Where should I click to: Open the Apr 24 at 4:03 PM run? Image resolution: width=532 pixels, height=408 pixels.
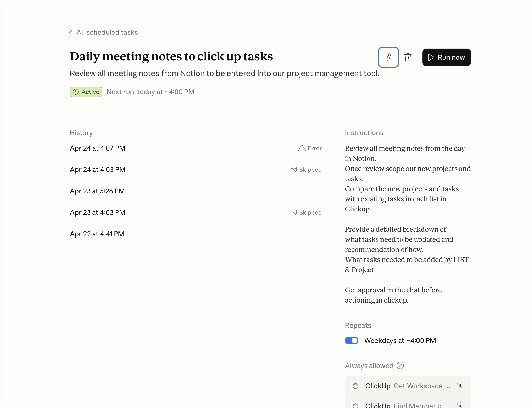click(x=97, y=170)
